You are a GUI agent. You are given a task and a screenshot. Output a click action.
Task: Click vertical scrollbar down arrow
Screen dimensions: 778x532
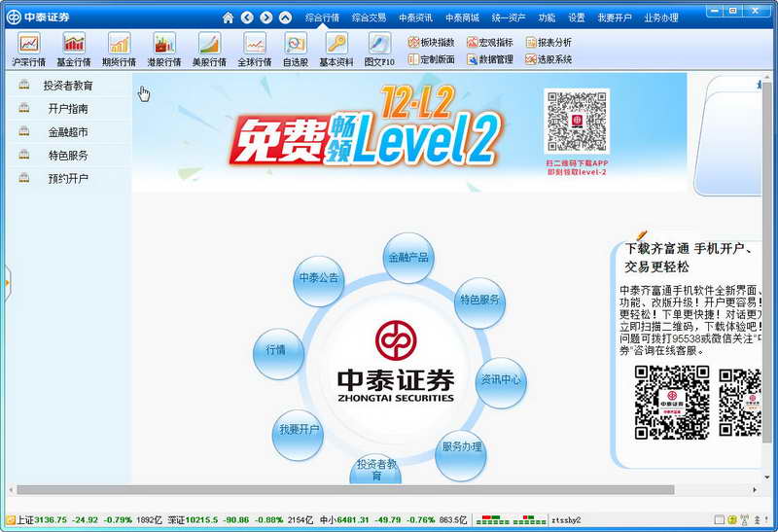click(x=767, y=478)
